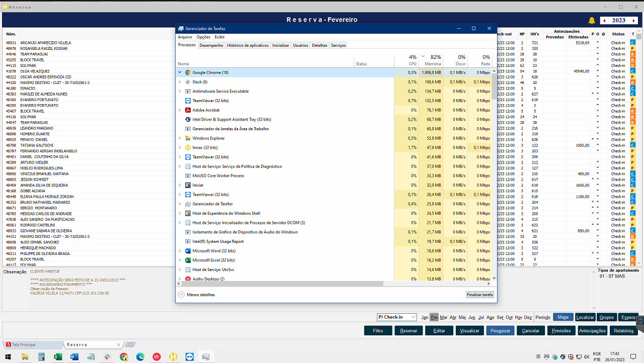Select the Adobe Acrobat process icon

(x=188, y=110)
